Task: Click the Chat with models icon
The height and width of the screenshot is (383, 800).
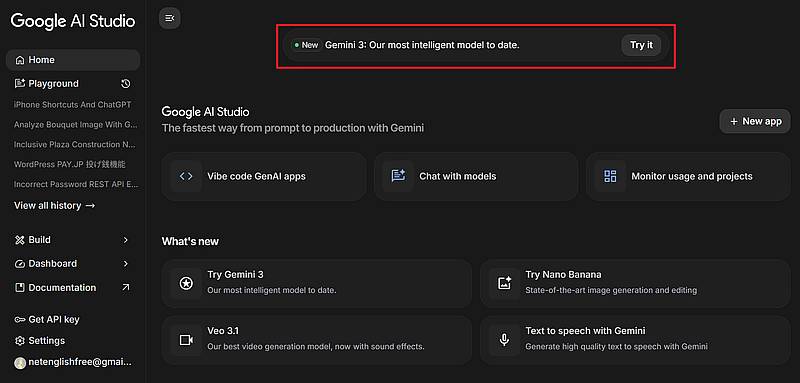Action: pyautogui.click(x=398, y=176)
